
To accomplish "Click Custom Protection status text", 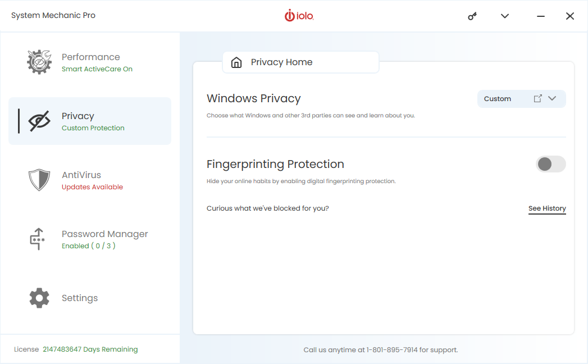I will (93, 128).
